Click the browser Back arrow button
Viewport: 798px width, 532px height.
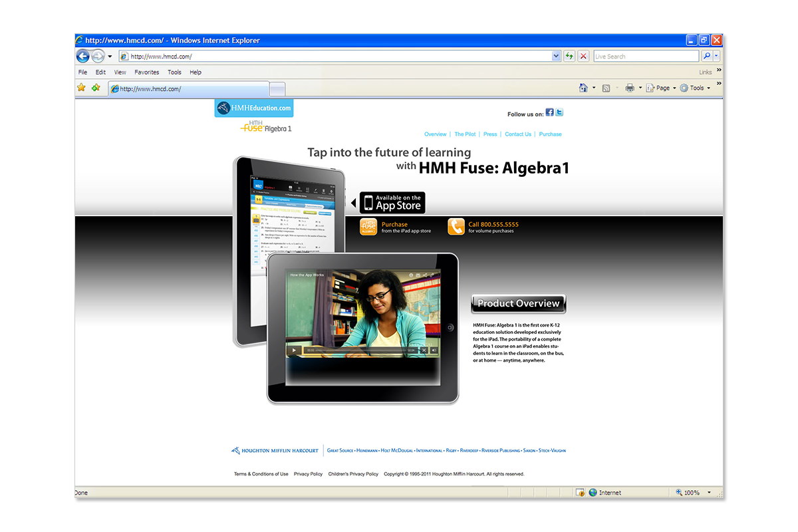tap(83, 57)
